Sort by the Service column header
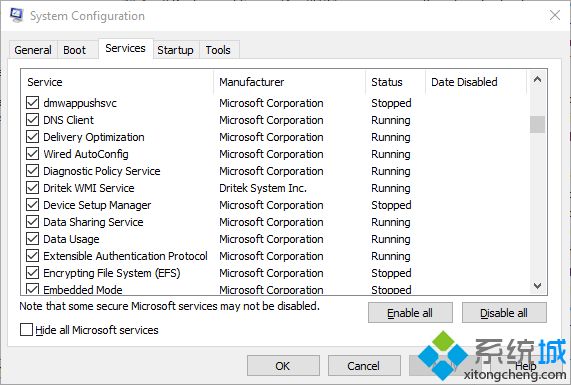 tap(117, 82)
